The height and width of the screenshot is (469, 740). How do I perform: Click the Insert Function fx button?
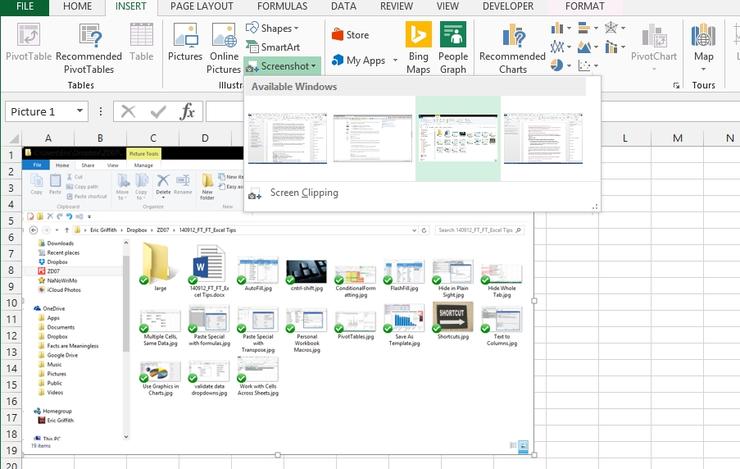[187, 111]
